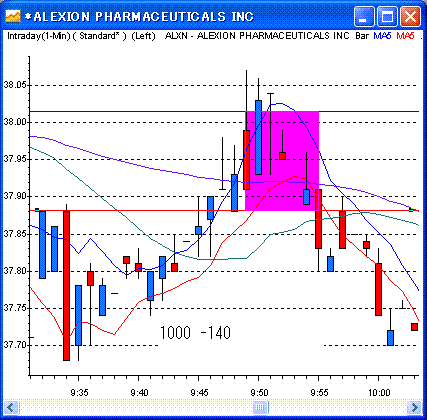
Task: Click the horizontal scrollbar thumb
Action: tap(261, 407)
